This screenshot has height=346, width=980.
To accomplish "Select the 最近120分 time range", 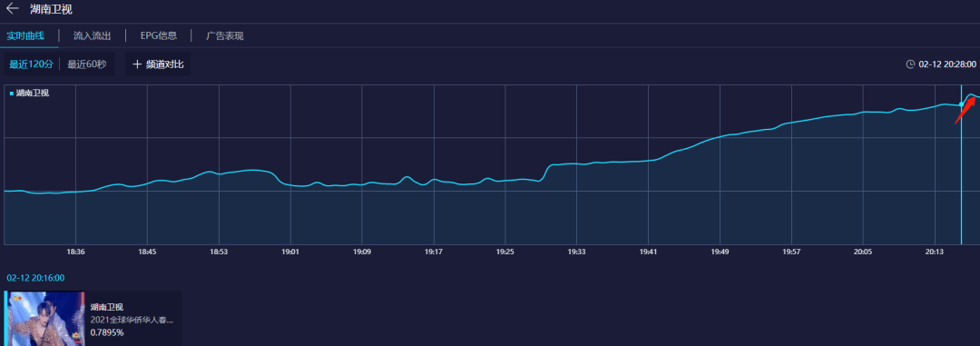I will pyautogui.click(x=31, y=64).
